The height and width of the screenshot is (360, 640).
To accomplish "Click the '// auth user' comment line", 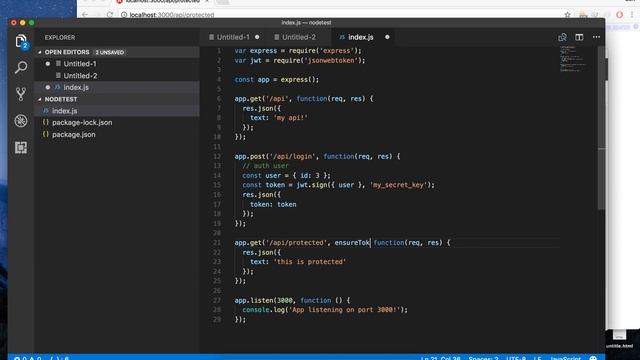I will pyautogui.click(x=265, y=166).
